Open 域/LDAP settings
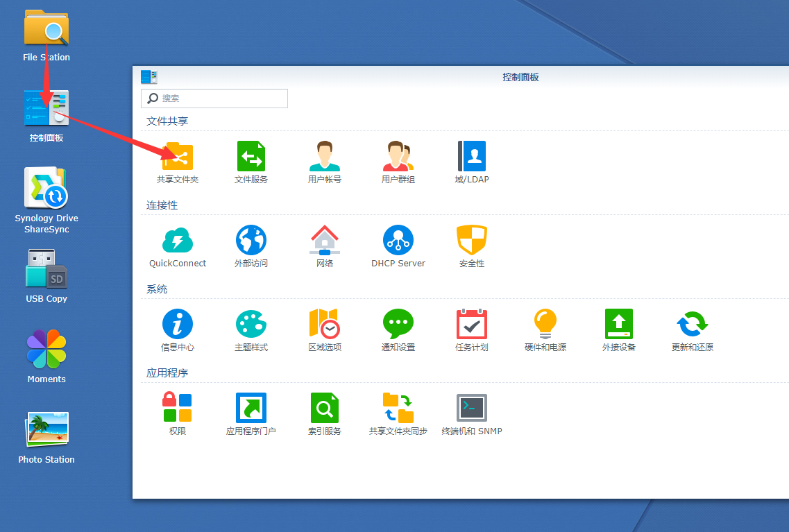This screenshot has height=532, width=789. point(472,157)
